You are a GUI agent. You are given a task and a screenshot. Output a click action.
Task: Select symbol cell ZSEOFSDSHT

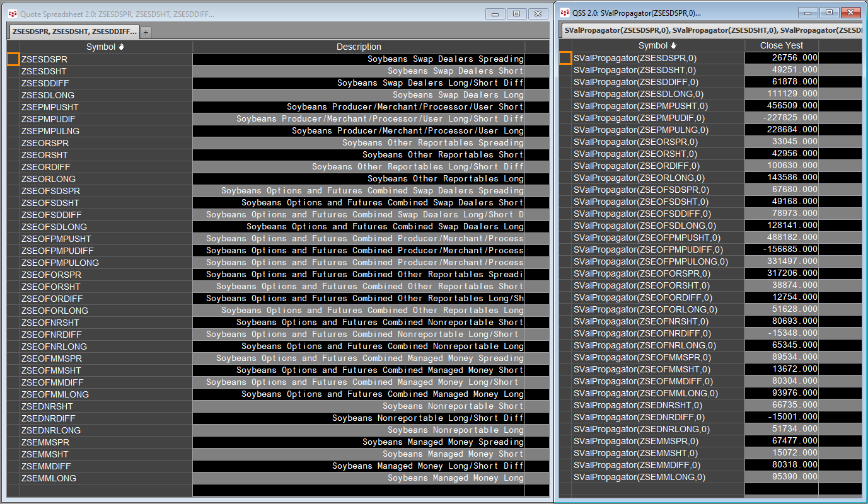106,203
